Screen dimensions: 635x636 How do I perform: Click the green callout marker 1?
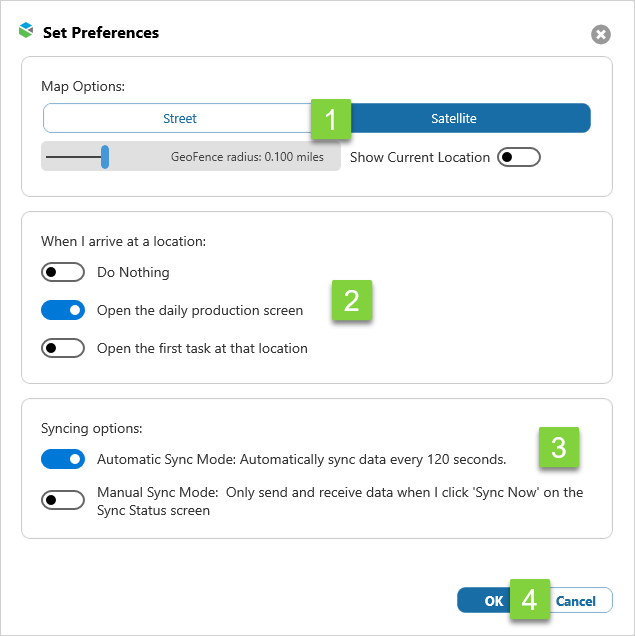click(x=331, y=118)
